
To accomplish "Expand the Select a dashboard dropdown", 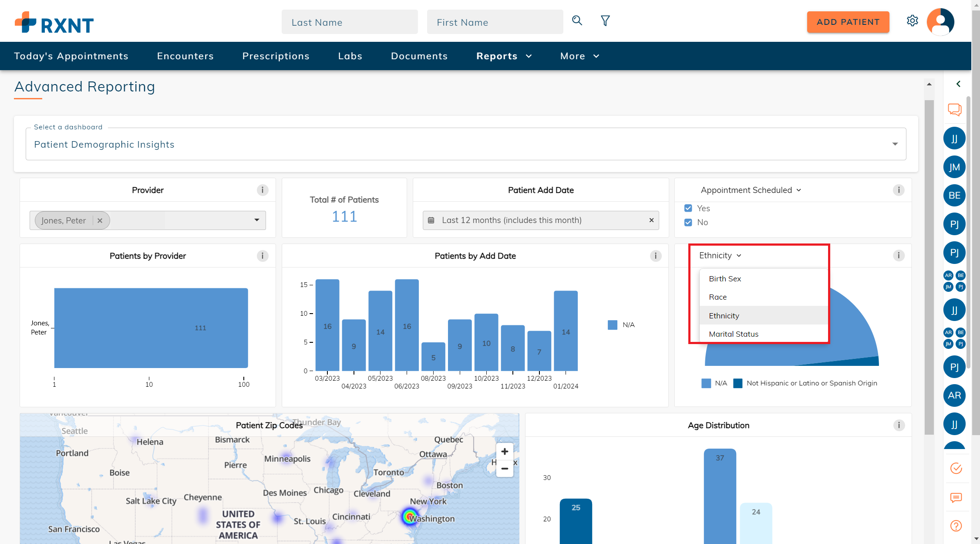I will coord(895,144).
